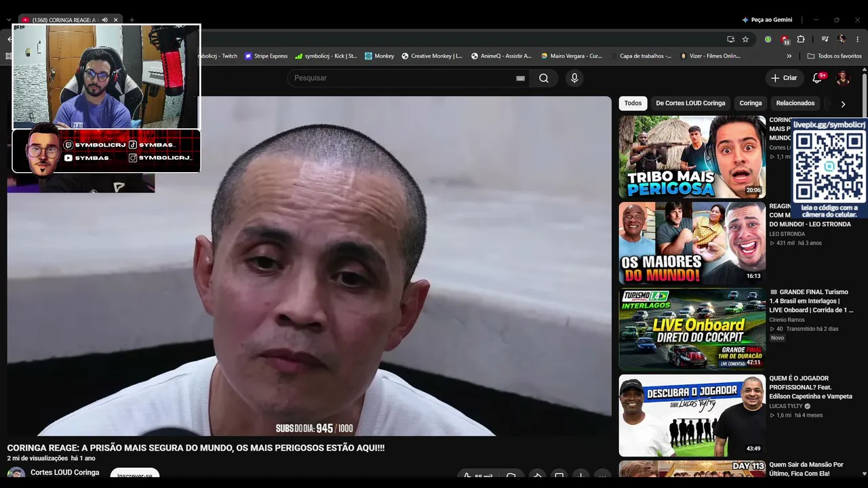Open the on-screen keyboard in search box

pyautogui.click(x=520, y=78)
